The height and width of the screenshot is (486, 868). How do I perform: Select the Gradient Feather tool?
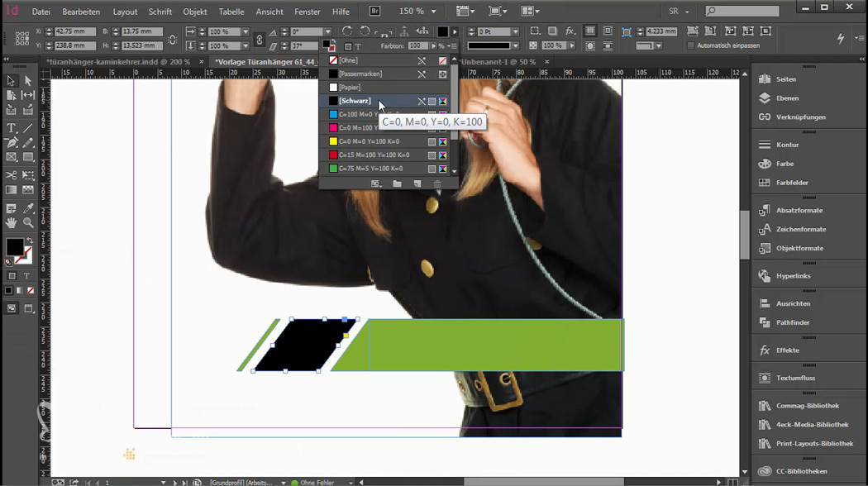(x=27, y=190)
